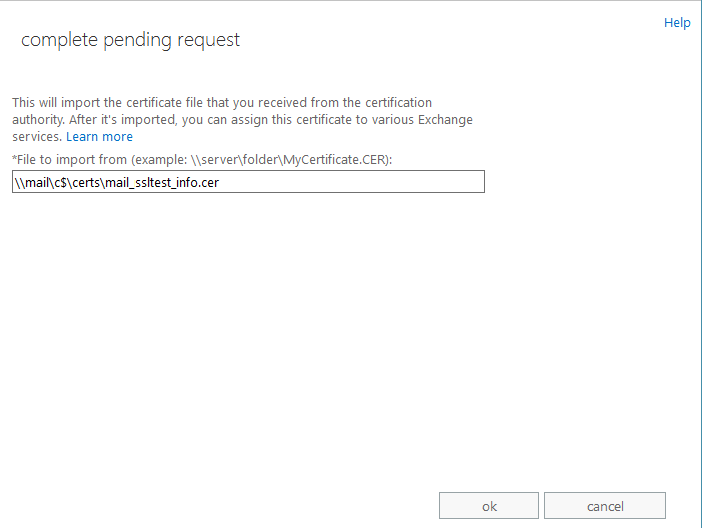Get help on completing pending request

(x=677, y=22)
